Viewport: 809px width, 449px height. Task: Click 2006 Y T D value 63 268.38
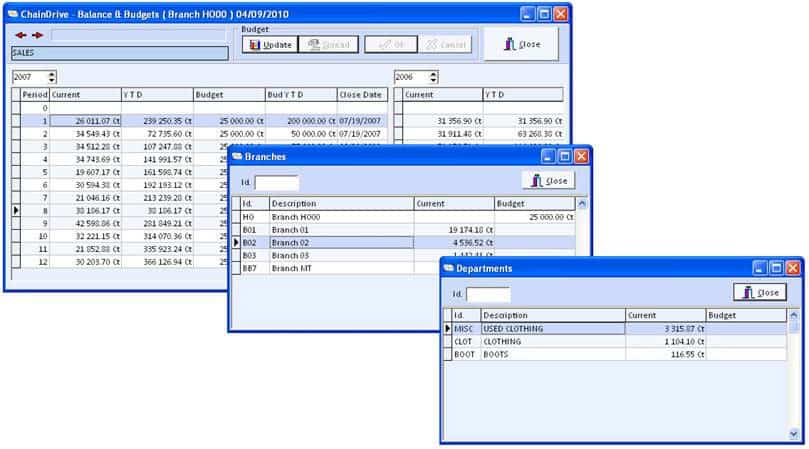[523, 134]
